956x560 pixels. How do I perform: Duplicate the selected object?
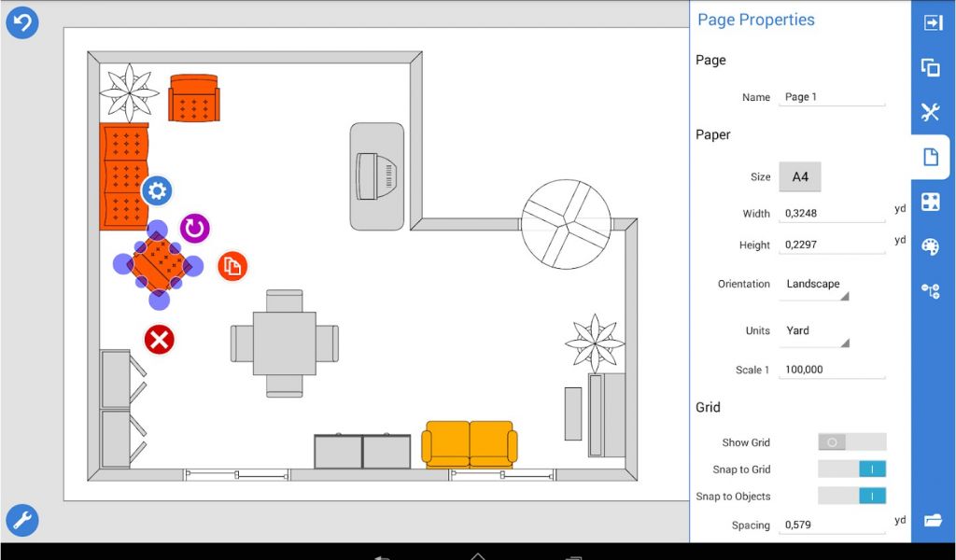(232, 267)
